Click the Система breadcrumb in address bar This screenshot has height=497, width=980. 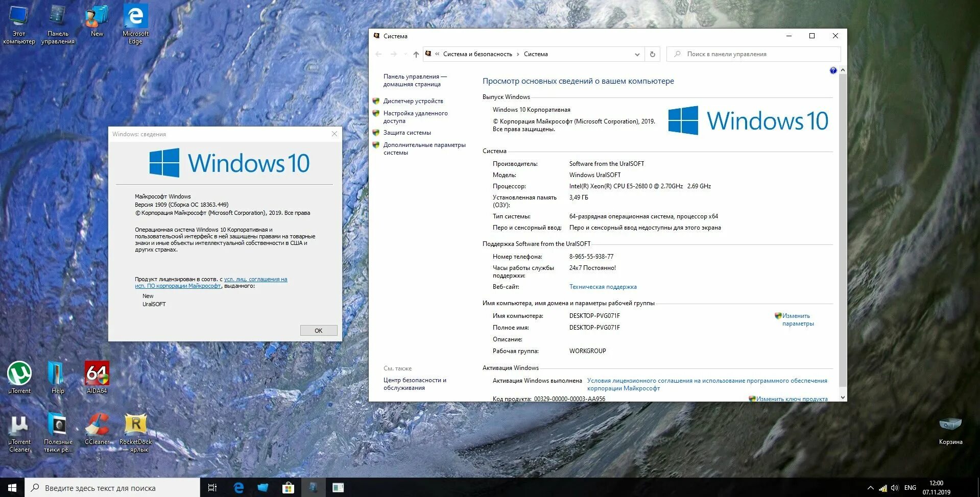coord(536,54)
